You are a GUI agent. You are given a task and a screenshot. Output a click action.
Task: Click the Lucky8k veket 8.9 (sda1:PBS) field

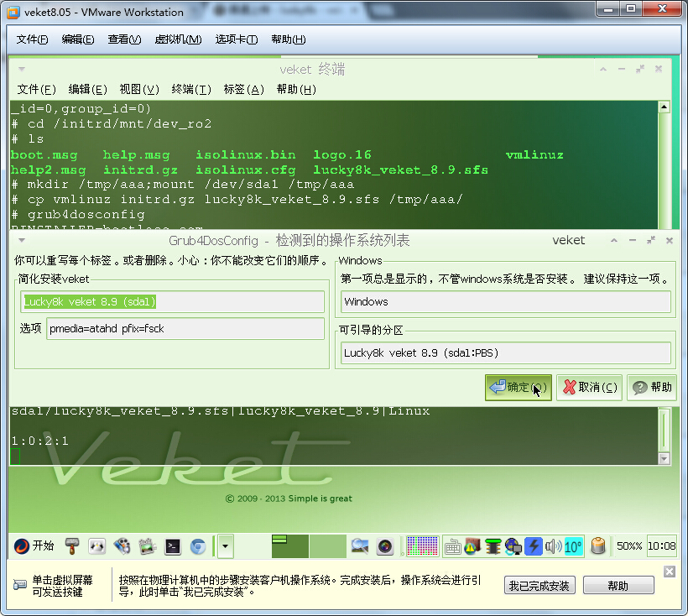pos(506,353)
